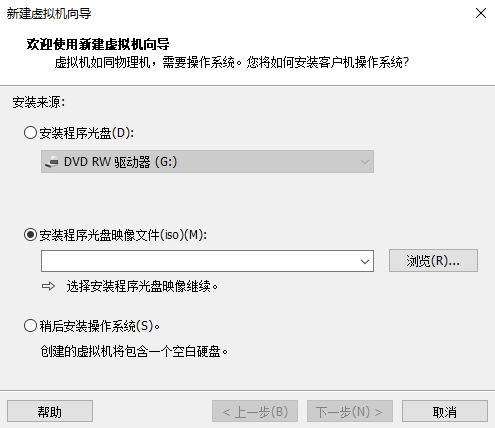This screenshot has width=495, height=428.
Task: Click the DVD drive icon in dropdown
Action: [x=52, y=162]
